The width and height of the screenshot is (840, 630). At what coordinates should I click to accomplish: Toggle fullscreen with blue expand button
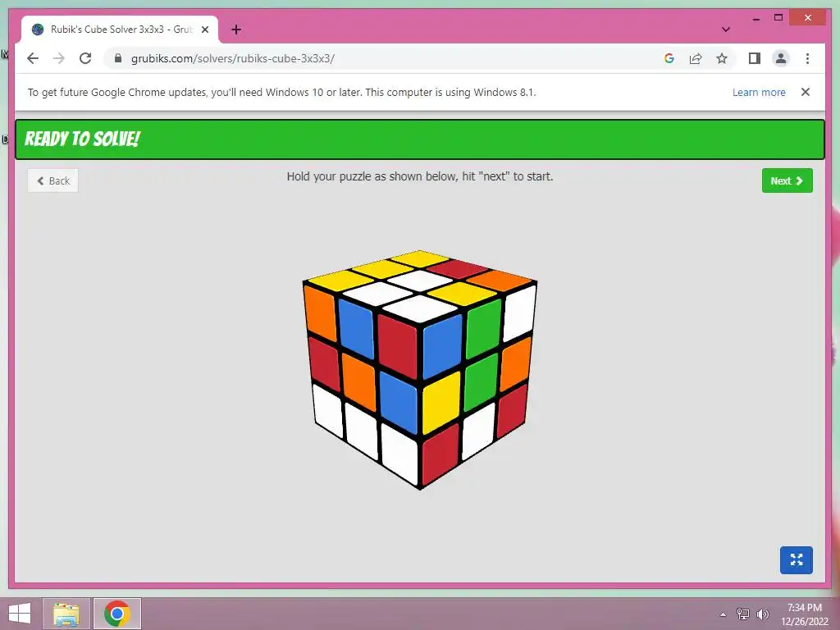796,559
